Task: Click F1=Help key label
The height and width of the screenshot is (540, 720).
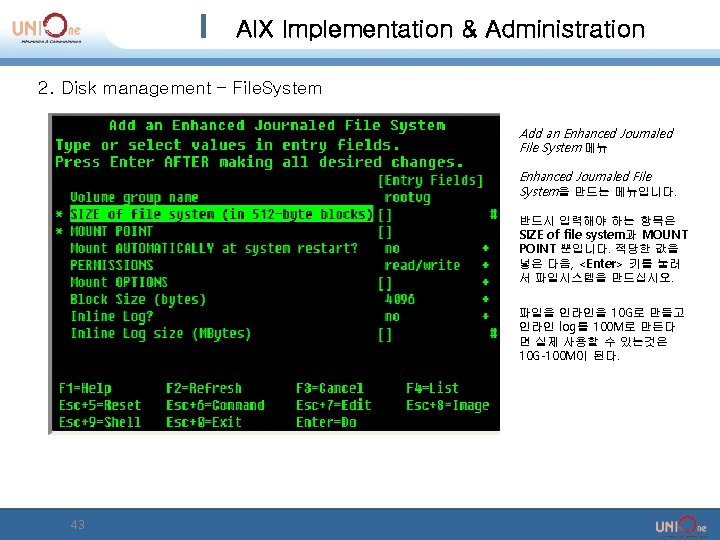Action: 85,389
